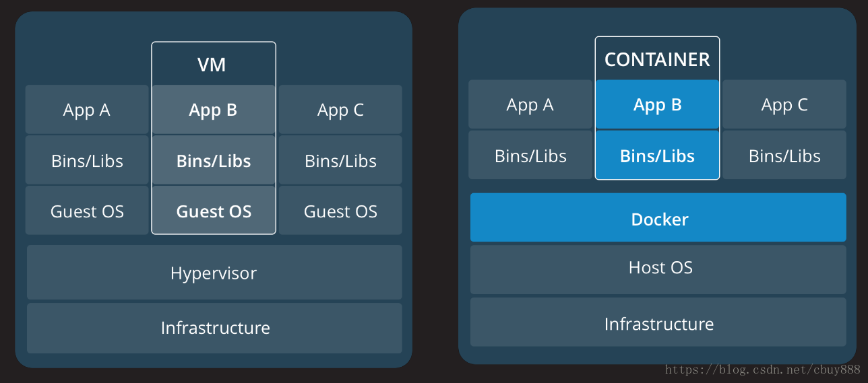
Task: Select the App C block in the VM diagram
Action: [x=340, y=110]
